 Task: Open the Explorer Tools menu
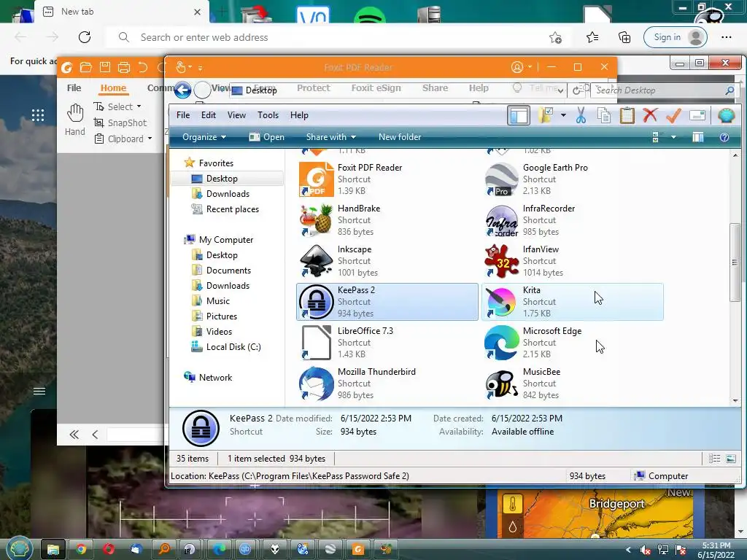pyautogui.click(x=268, y=115)
